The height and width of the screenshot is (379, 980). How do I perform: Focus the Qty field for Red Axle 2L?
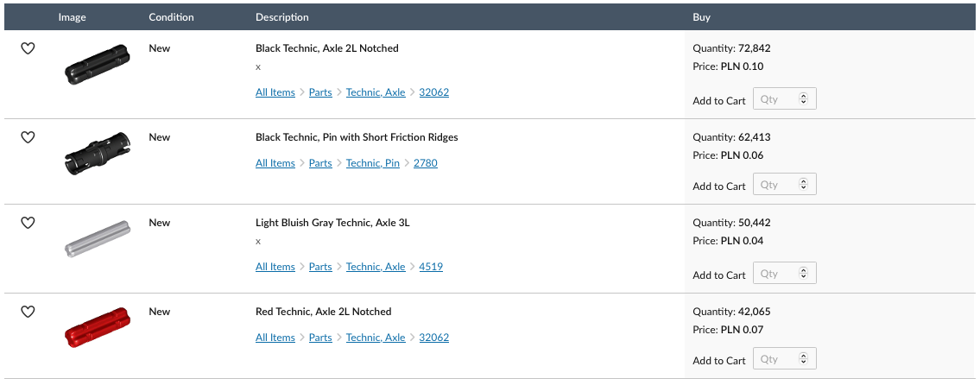click(775, 359)
